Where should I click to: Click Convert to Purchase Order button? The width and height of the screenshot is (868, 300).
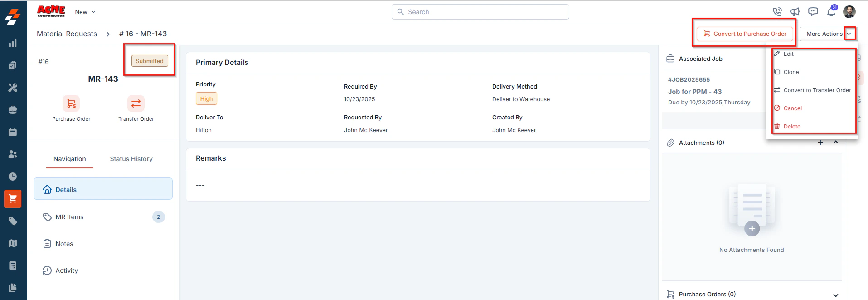point(745,34)
